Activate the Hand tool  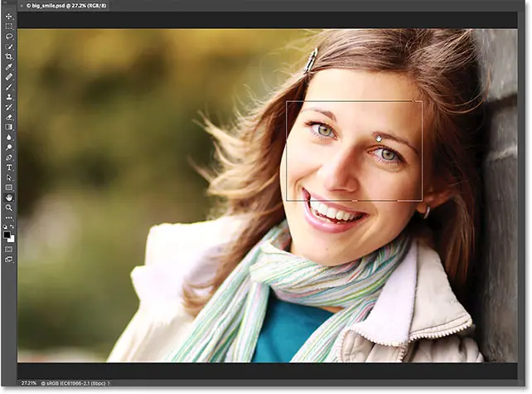click(8, 197)
